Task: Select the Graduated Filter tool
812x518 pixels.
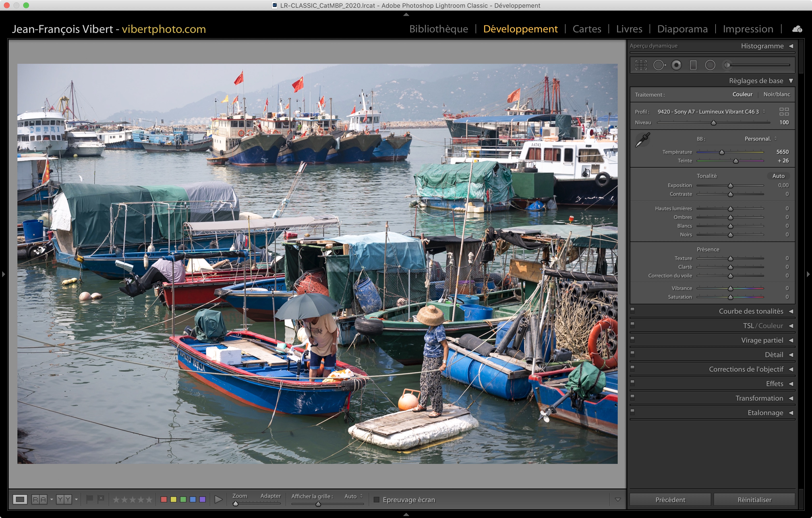Action: click(693, 65)
